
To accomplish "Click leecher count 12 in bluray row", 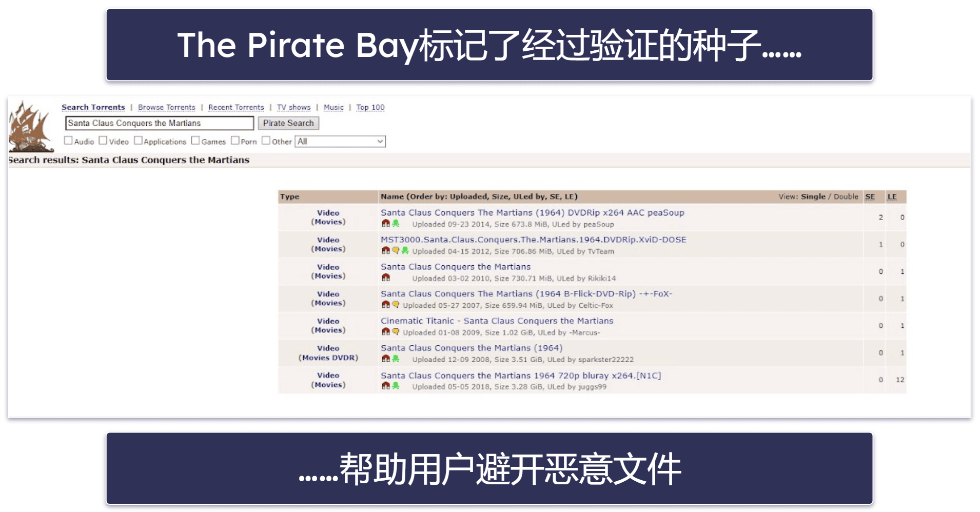I will coord(900,380).
